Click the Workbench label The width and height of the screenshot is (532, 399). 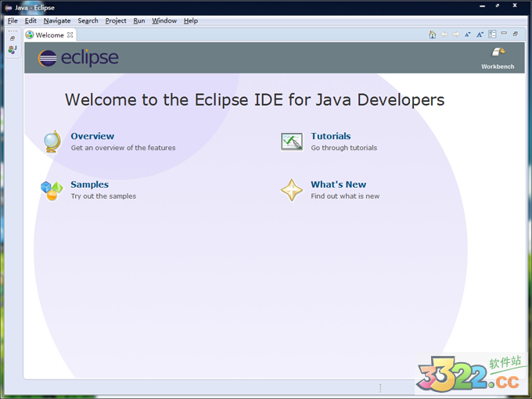click(x=498, y=66)
